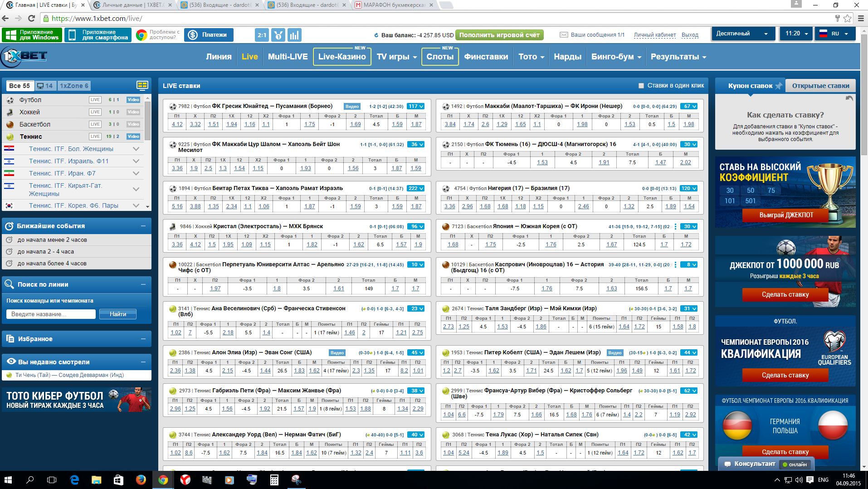Expand Теннис. ITF. Иран. Ф7 league
The width and height of the screenshot is (868, 489).
coord(136,173)
